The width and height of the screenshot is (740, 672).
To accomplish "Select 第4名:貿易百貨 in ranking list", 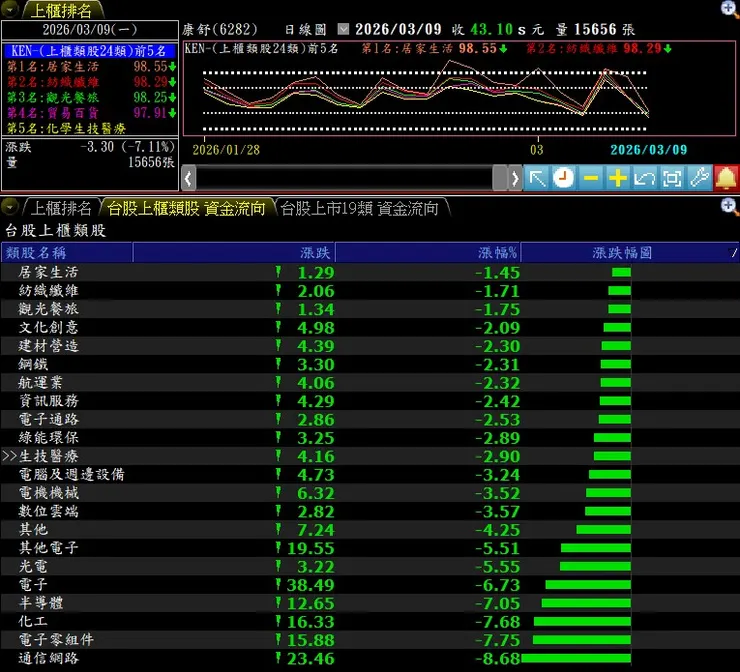I will click(x=91, y=113).
